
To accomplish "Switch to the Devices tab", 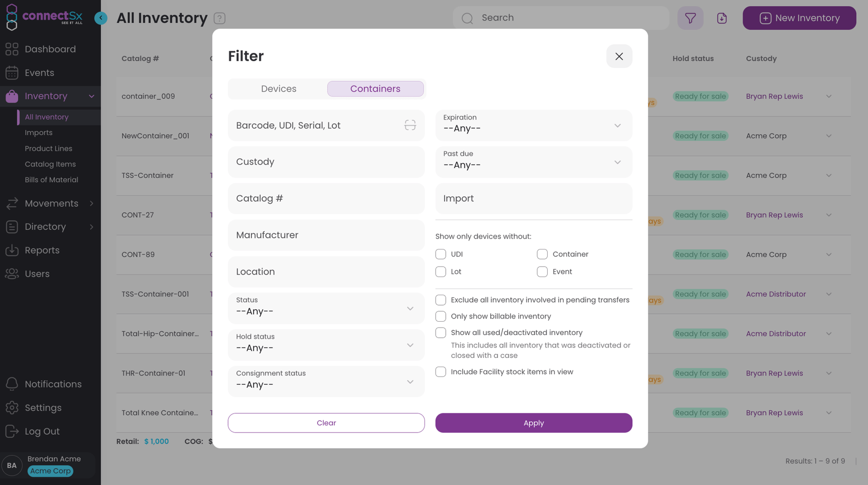I will pyautogui.click(x=278, y=89).
